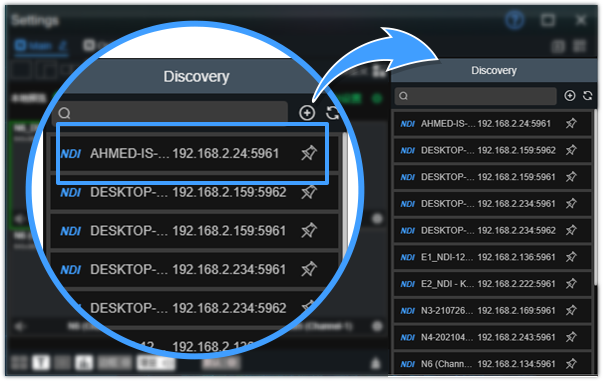The image size is (603, 381).
Task: Pin the N3-210726 192.168.2.169:5961 source
Action: (571, 310)
